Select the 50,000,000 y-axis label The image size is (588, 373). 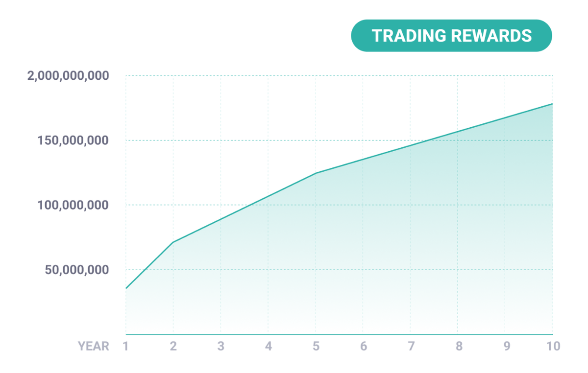(x=77, y=270)
